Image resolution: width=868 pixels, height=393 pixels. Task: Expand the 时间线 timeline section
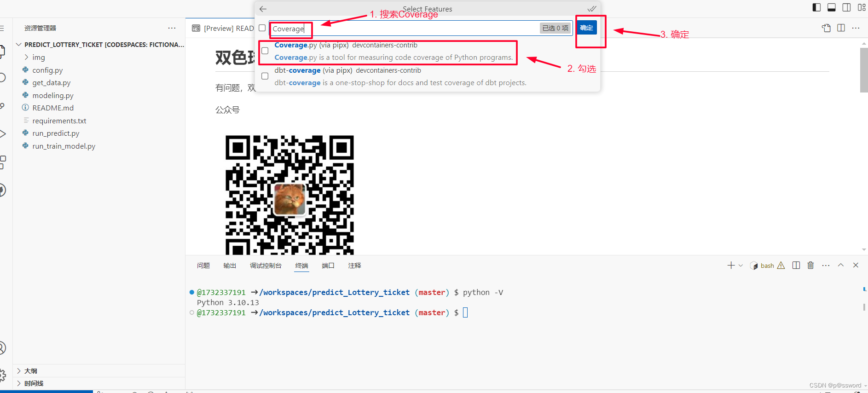click(x=19, y=383)
